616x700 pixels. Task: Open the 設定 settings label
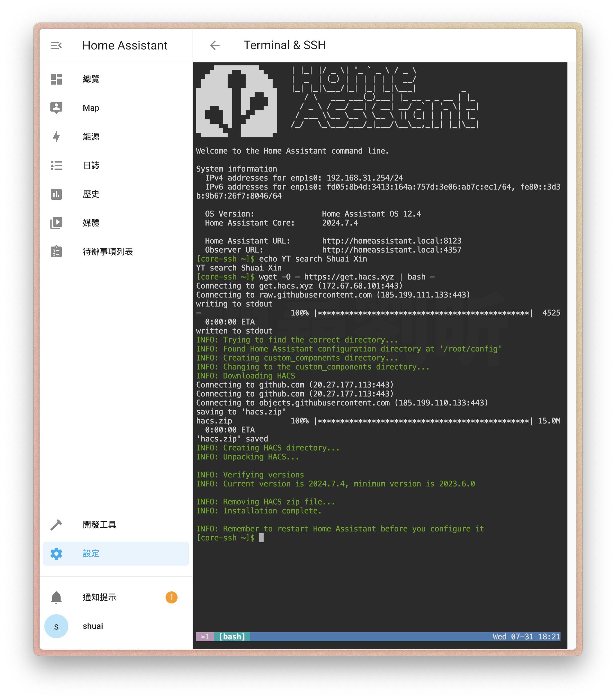[91, 553]
